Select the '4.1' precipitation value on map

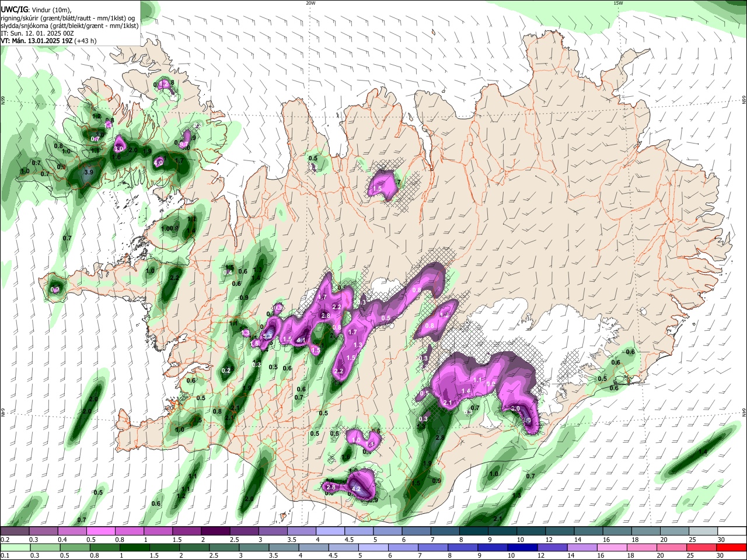301,340
